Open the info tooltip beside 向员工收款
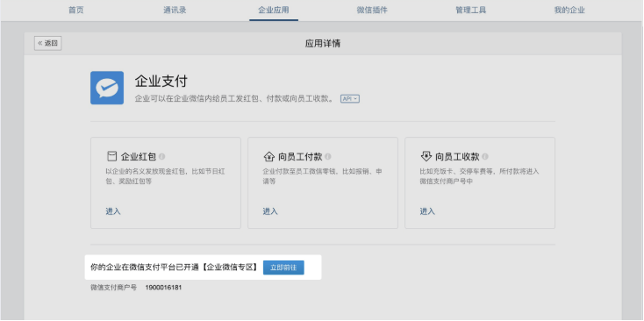Image resolution: width=644 pixels, height=321 pixels. coord(485,157)
